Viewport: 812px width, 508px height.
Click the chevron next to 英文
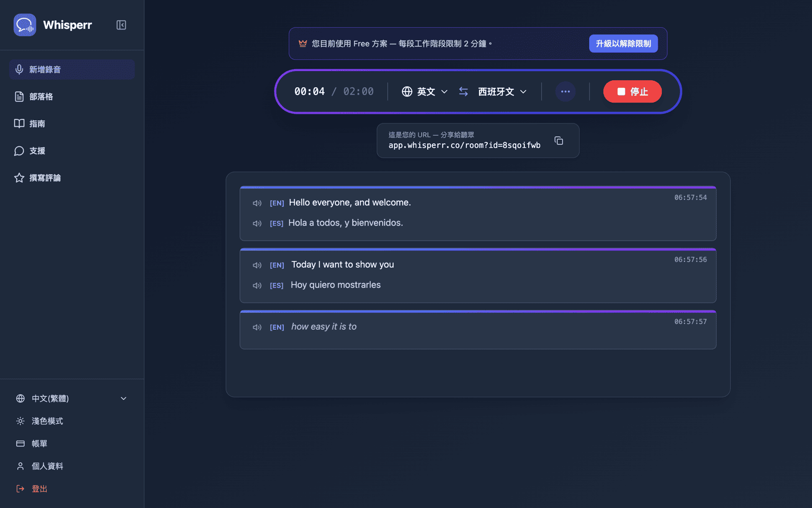[444, 92]
